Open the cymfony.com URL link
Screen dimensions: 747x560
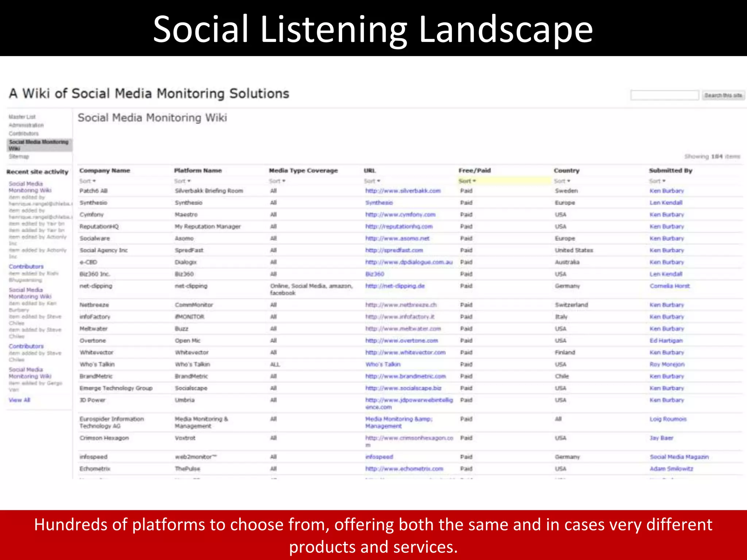[x=400, y=214]
